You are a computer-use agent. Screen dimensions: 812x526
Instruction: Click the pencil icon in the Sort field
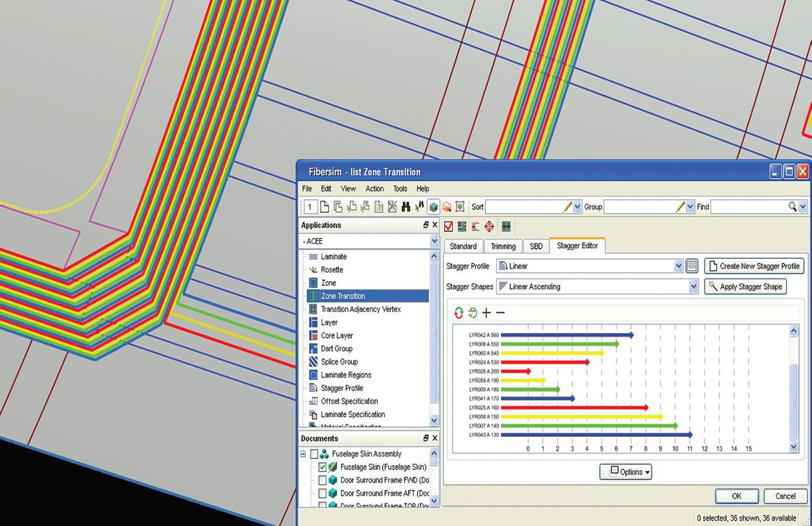567,207
